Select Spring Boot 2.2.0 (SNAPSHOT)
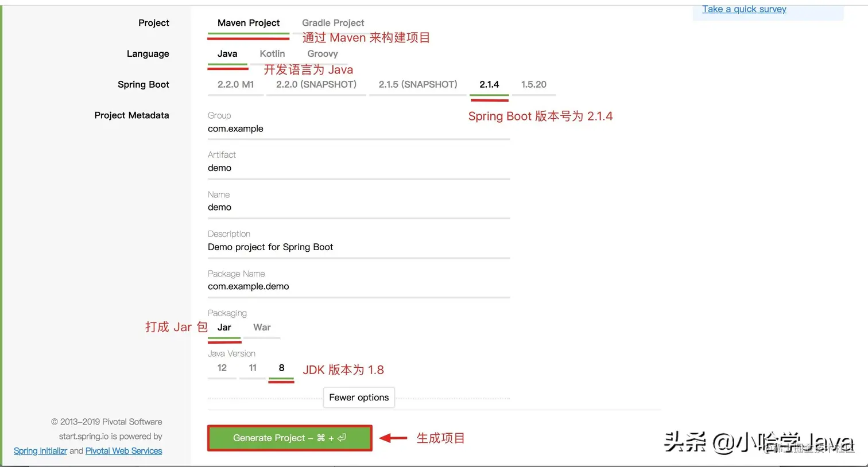Image resolution: width=868 pixels, height=467 pixels. point(316,84)
